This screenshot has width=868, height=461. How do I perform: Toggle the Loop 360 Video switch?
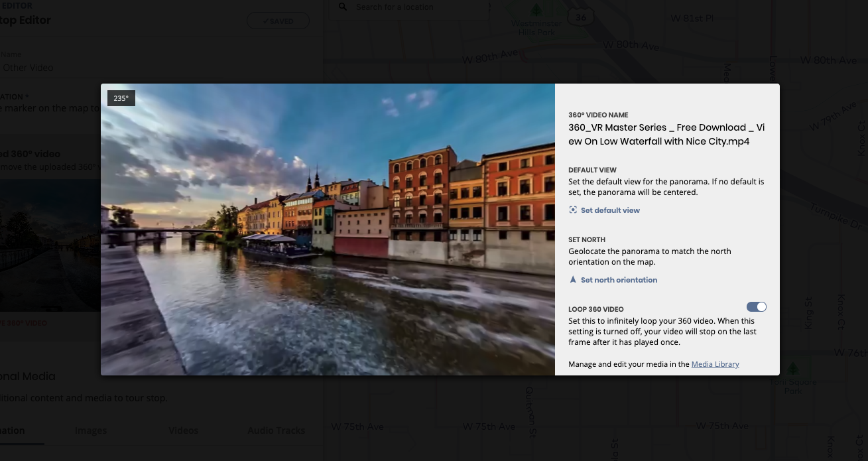pos(757,306)
